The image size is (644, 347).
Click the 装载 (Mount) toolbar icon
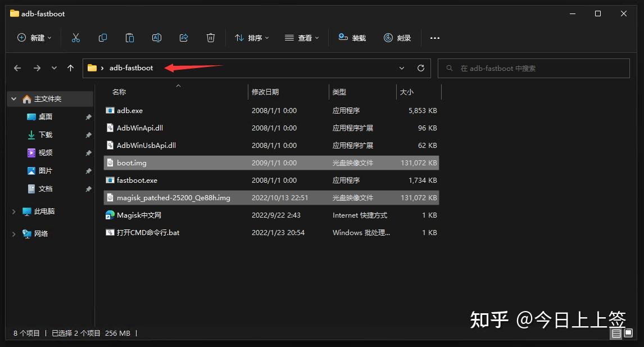[x=352, y=38]
